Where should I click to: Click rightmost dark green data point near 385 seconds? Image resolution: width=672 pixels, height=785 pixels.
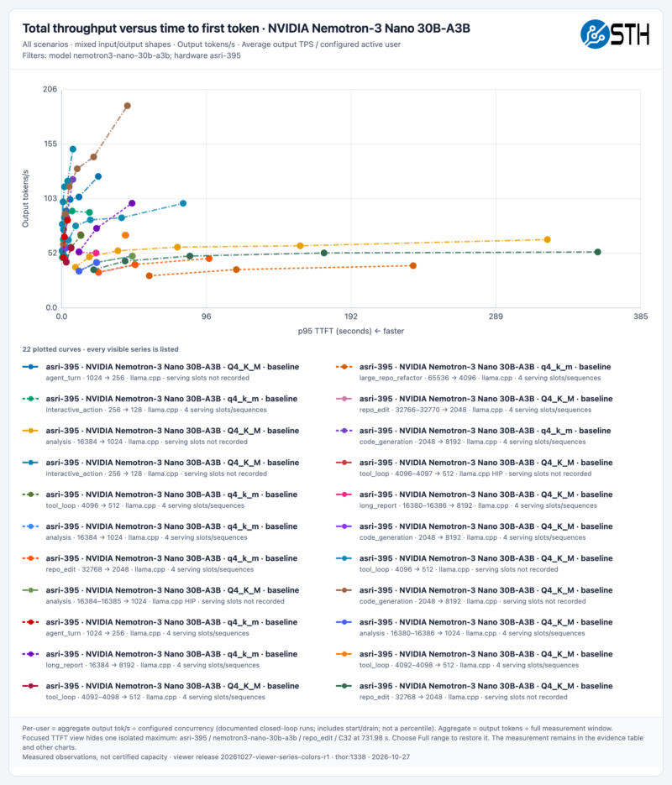click(597, 253)
